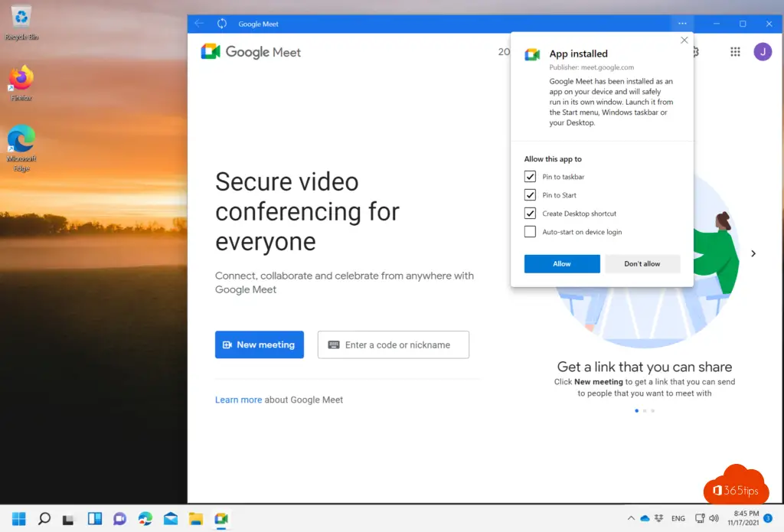
Task: Expand the system tray hidden icons
Action: pos(631,518)
